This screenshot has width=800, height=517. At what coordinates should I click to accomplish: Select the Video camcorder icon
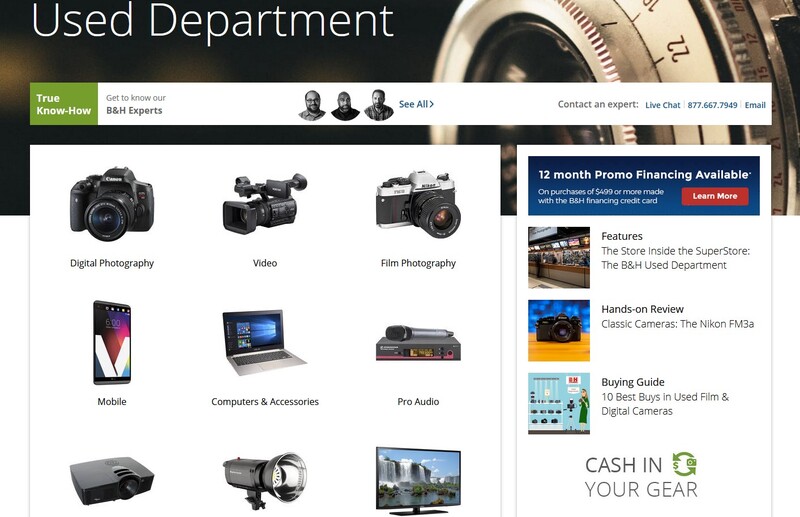point(265,204)
